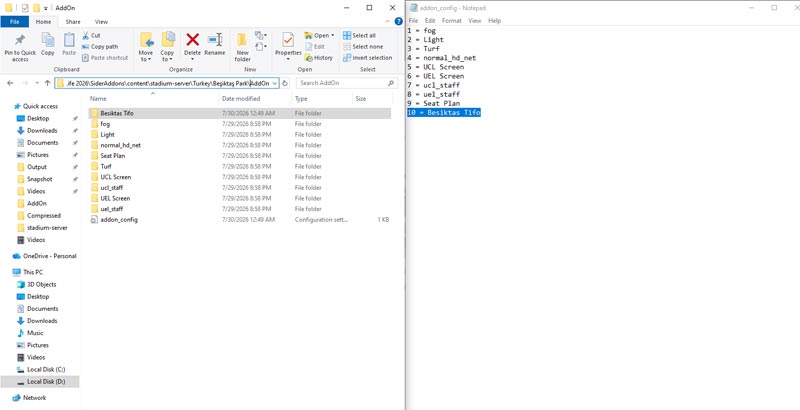Click the Rename icon
This screenshot has height=410, width=800.
(215, 40)
